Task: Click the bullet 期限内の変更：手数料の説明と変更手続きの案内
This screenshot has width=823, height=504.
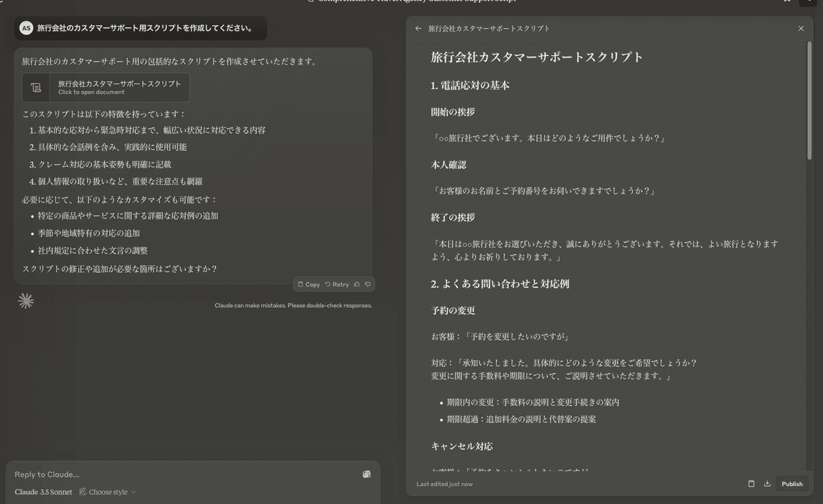Action: tap(533, 403)
